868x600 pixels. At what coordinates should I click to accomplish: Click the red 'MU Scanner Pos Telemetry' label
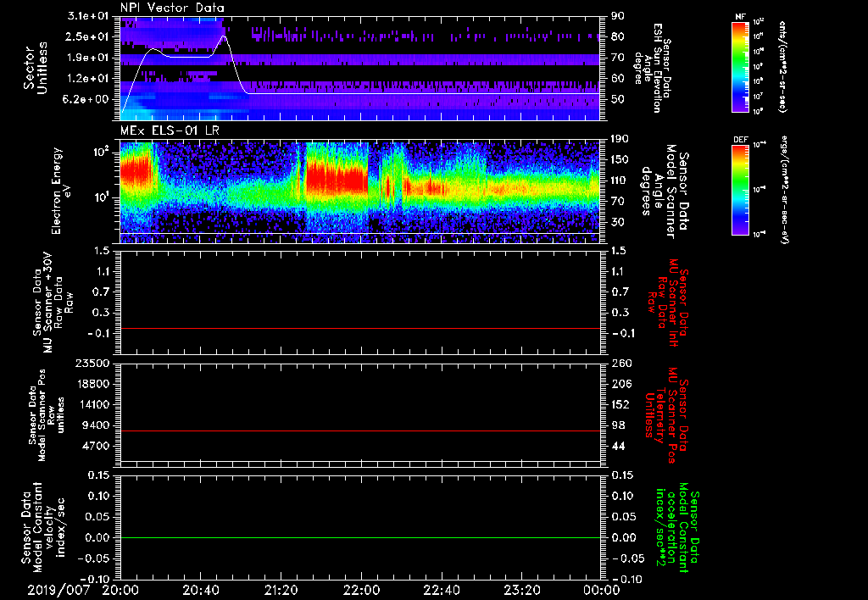668,415
